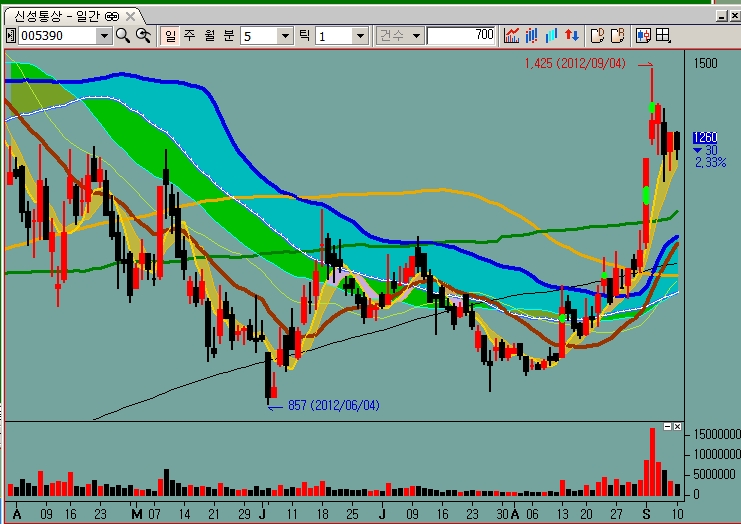
Task: Open the minute interval dropdown showing 5
Action: 285,36
